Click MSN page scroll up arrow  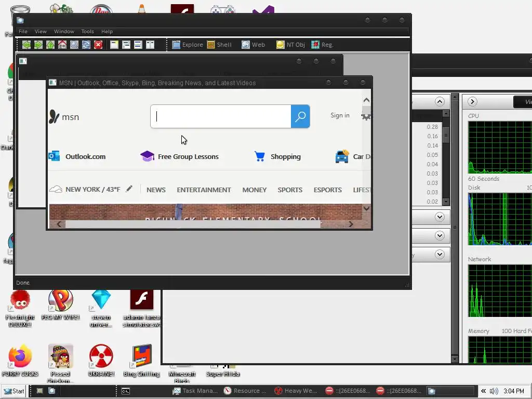coord(366,100)
